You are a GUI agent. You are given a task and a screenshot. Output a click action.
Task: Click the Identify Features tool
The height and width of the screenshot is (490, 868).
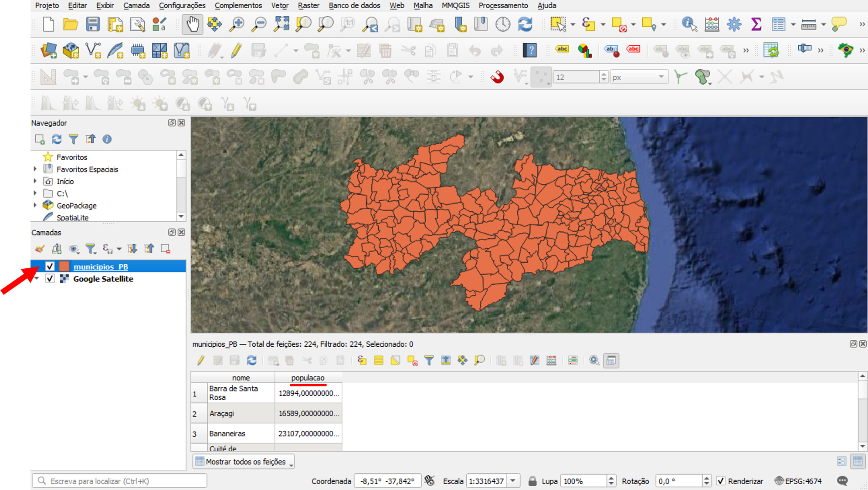(x=689, y=24)
